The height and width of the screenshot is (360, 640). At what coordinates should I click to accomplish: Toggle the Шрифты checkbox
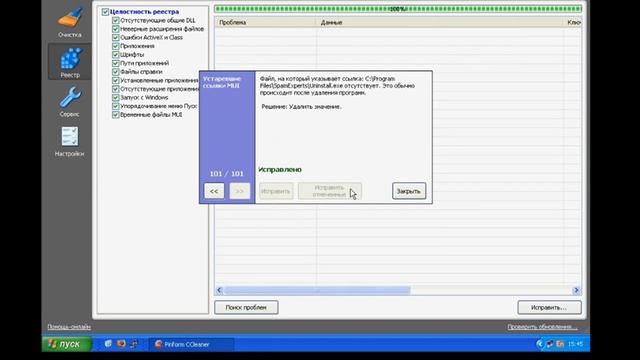(x=116, y=55)
